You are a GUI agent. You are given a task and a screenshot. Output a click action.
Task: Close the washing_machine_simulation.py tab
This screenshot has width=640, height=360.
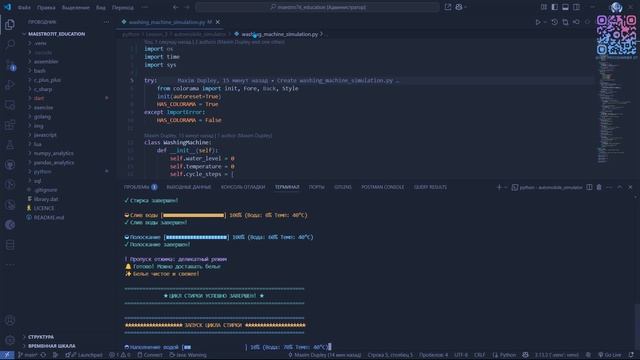pyautogui.click(x=218, y=22)
